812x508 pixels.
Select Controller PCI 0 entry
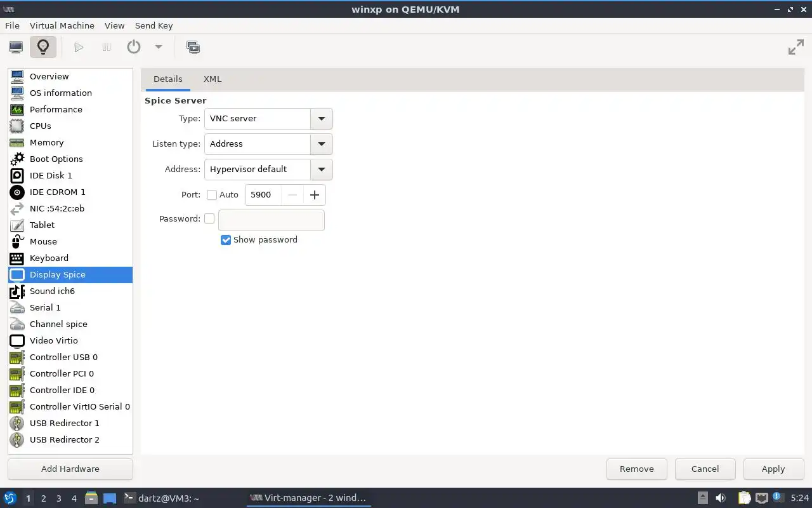[70, 373]
